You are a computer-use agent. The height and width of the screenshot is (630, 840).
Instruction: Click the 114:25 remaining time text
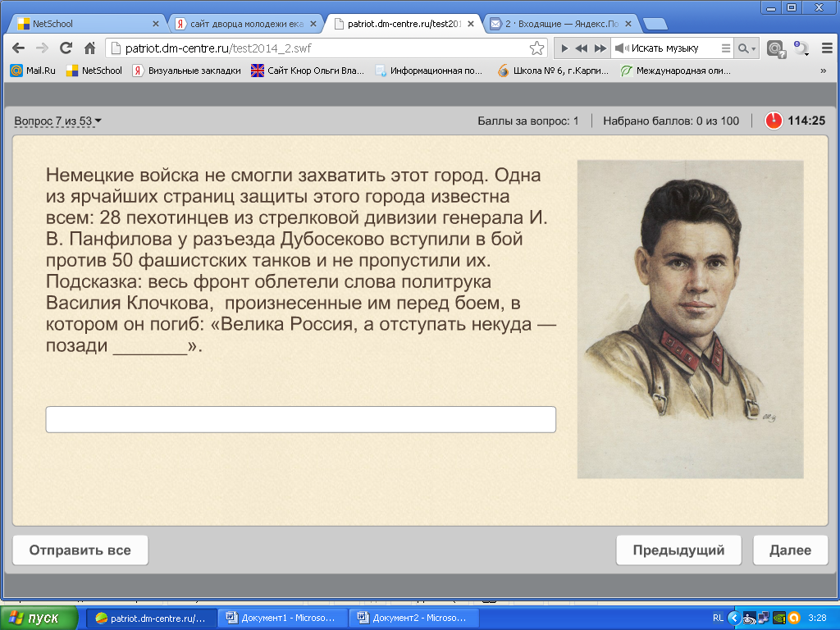pos(806,121)
